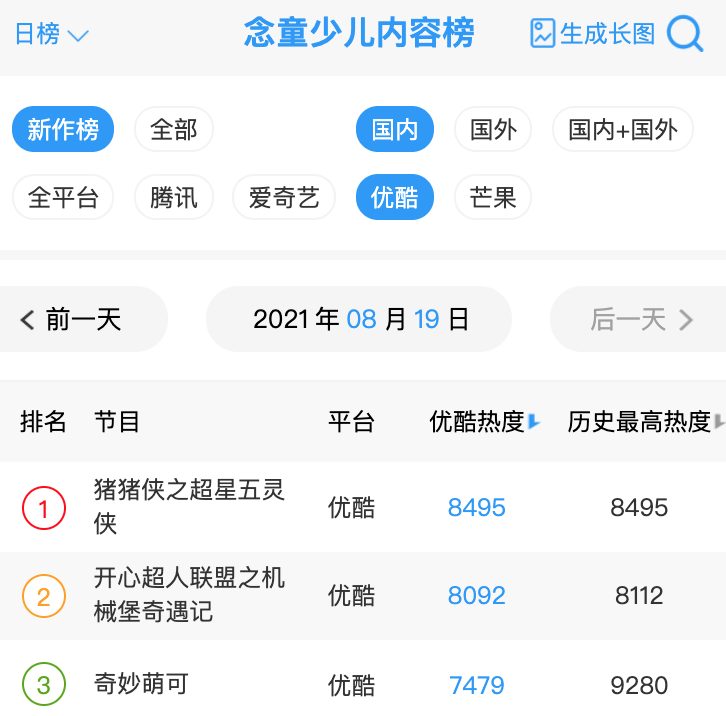Viewport: 726px width, 716px height.
Task: Select the 芒果 platform filter
Action: click(493, 197)
